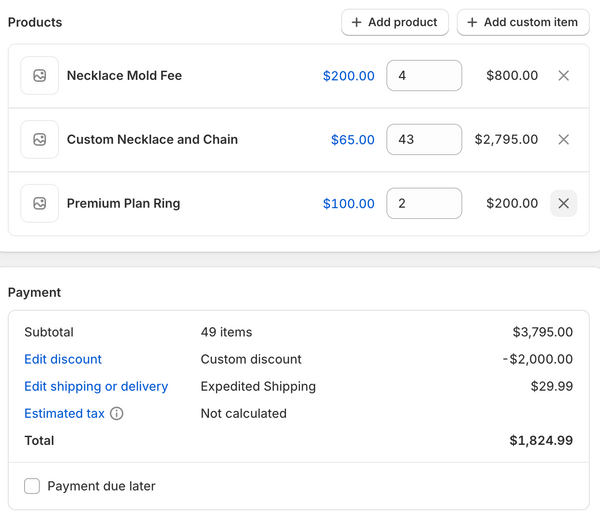Select the Premium Plan Ring name
The image size is (600, 518).
point(124,203)
